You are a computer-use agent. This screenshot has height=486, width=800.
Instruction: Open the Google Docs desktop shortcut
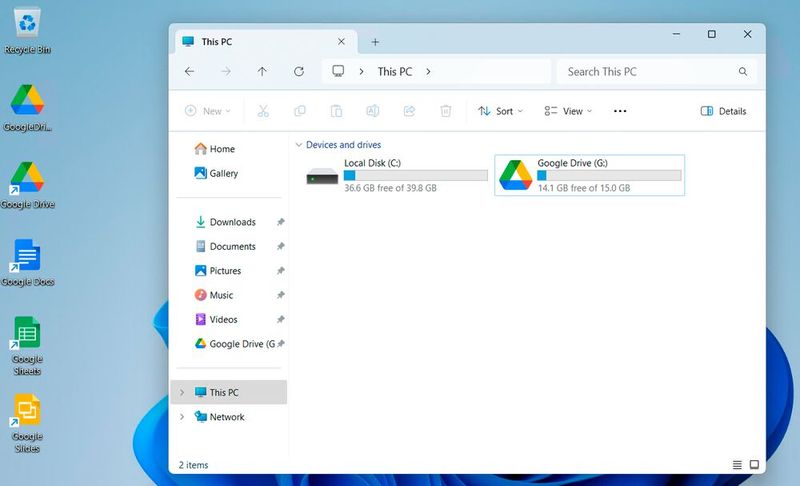pyautogui.click(x=27, y=263)
